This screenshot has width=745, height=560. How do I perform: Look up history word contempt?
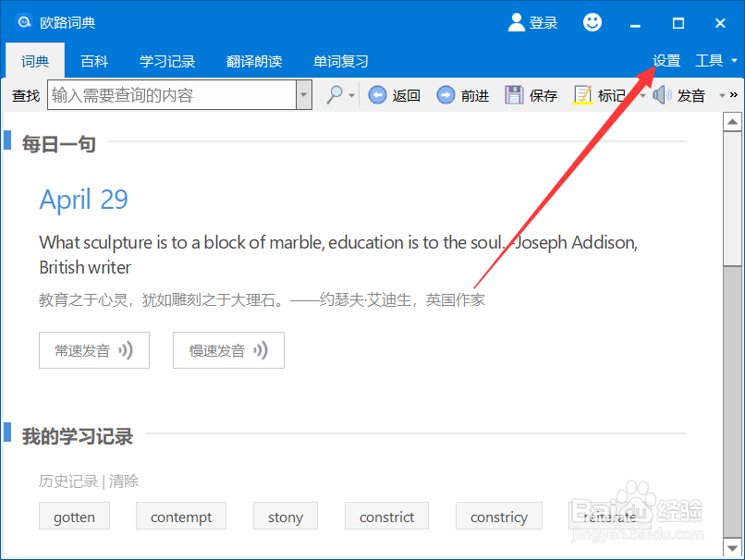[x=181, y=517]
